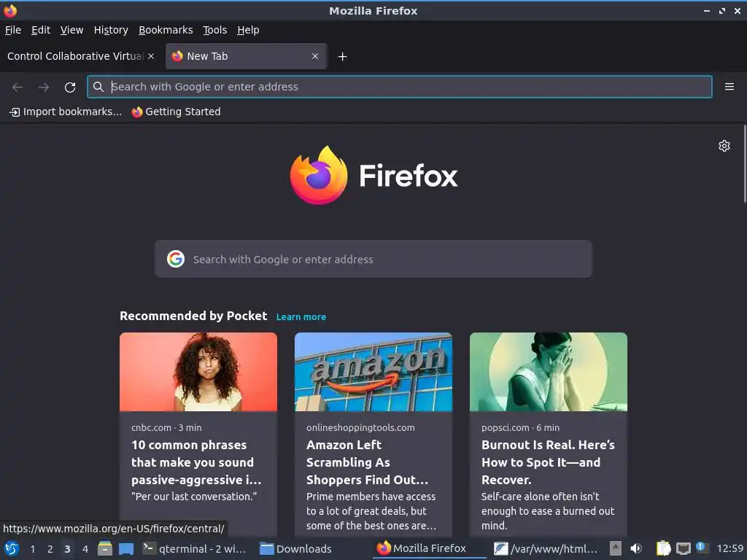Open volume control speaker tray icon
Viewport: 747px width, 560px height.
(636, 548)
